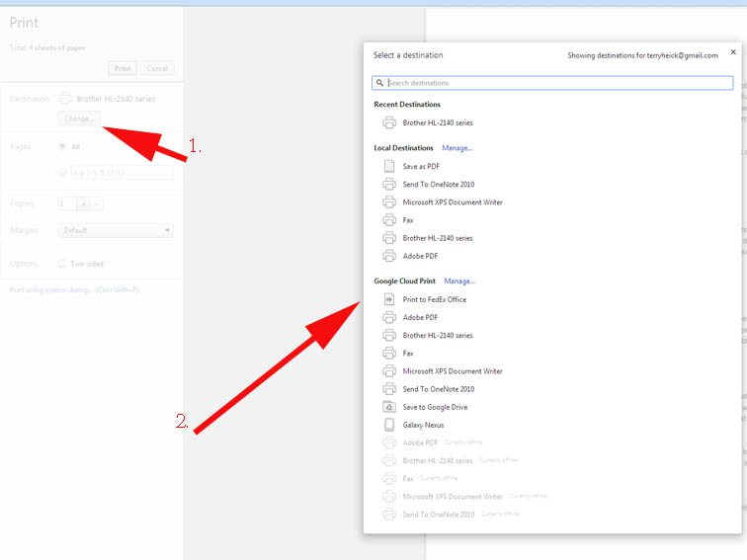Click Microsoft XPS Document Writer icon in Local Destinations
Viewport: 747px width, 560px height.
[389, 202]
